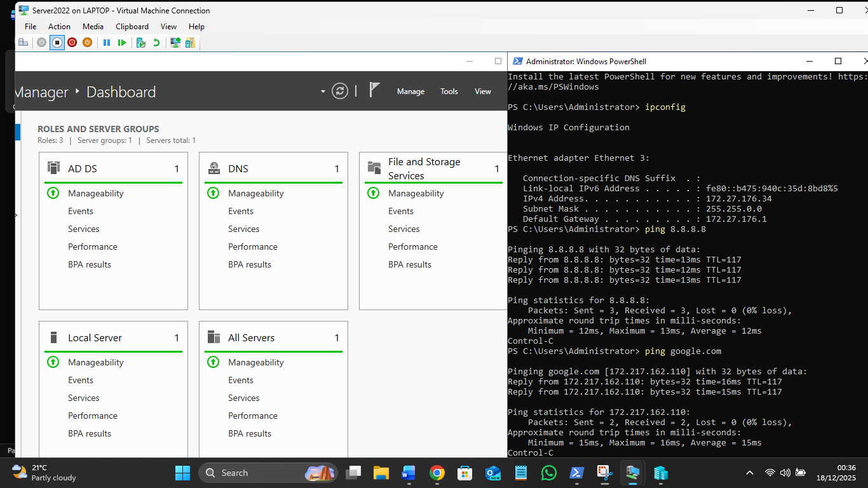Viewport: 868px width, 488px height.
Task: Show hidden system tray icons
Action: (750, 473)
